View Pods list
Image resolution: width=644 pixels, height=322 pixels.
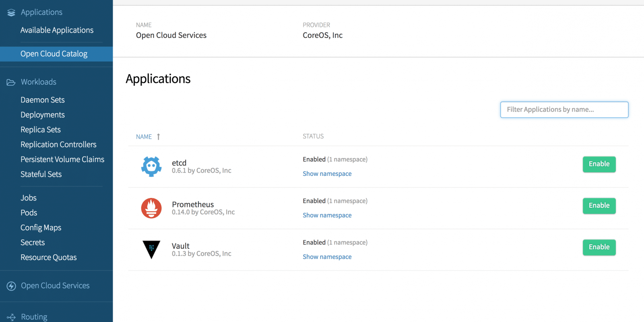[29, 213]
